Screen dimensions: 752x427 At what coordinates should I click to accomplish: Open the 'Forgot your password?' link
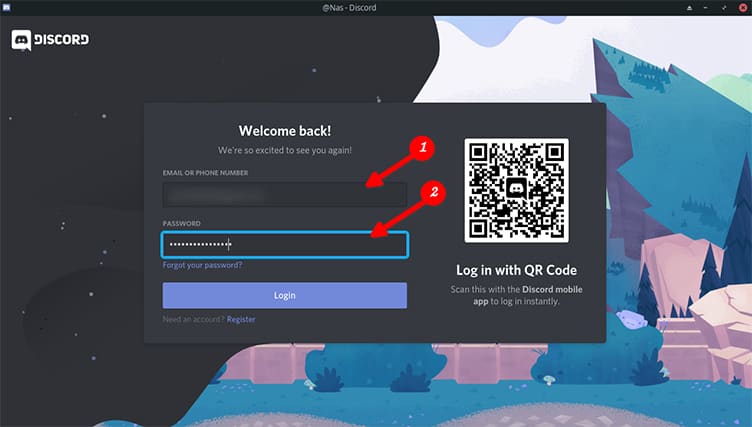202,265
